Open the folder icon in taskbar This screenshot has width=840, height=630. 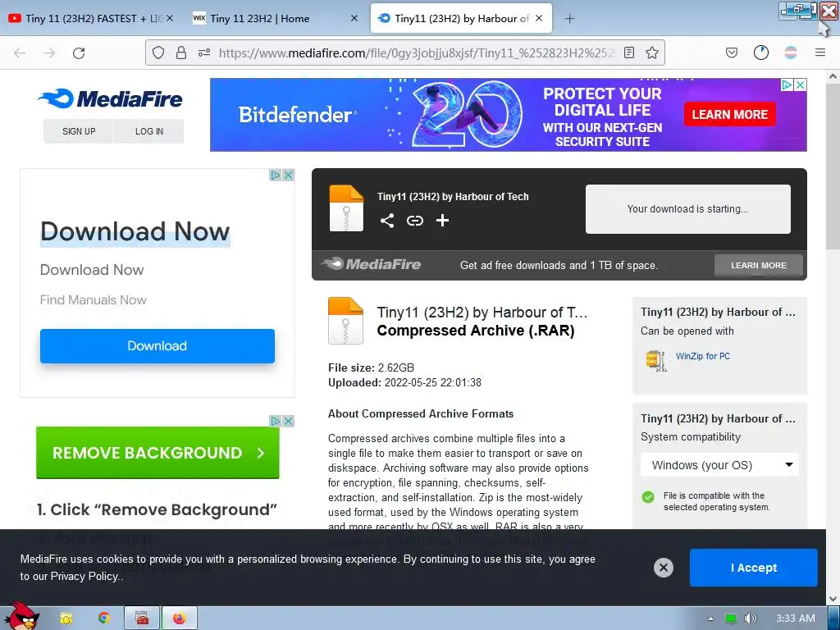pyautogui.click(x=66, y=619)
